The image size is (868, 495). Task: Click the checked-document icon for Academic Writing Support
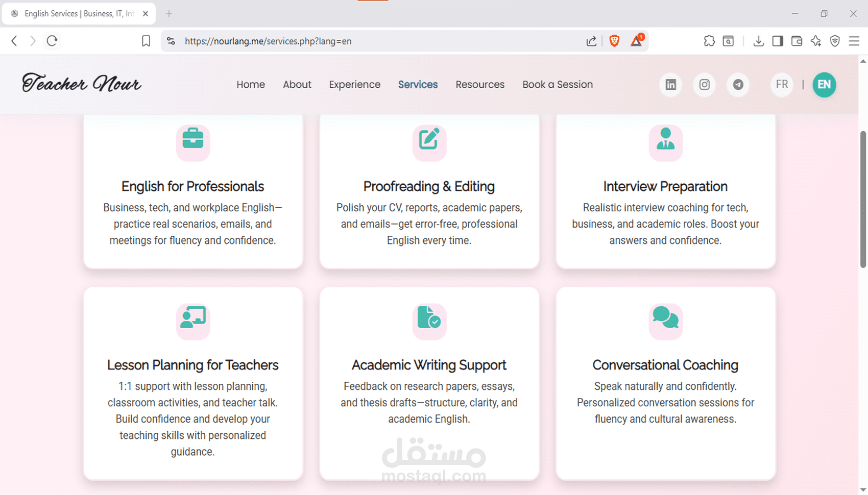coord(429,317)
